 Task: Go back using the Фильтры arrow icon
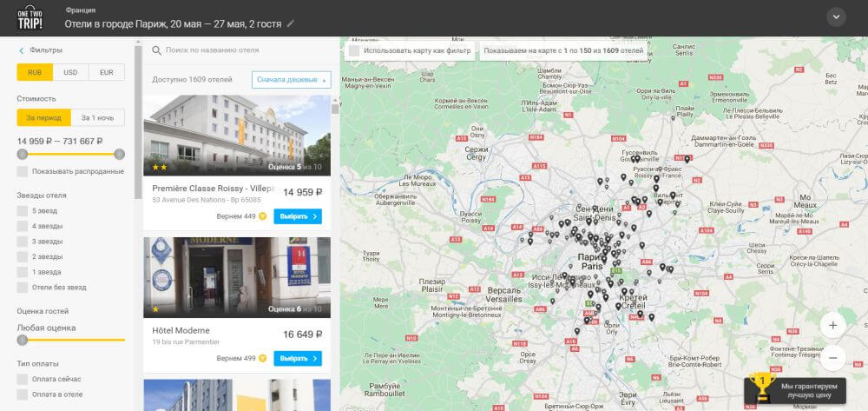tap(22, 50)
